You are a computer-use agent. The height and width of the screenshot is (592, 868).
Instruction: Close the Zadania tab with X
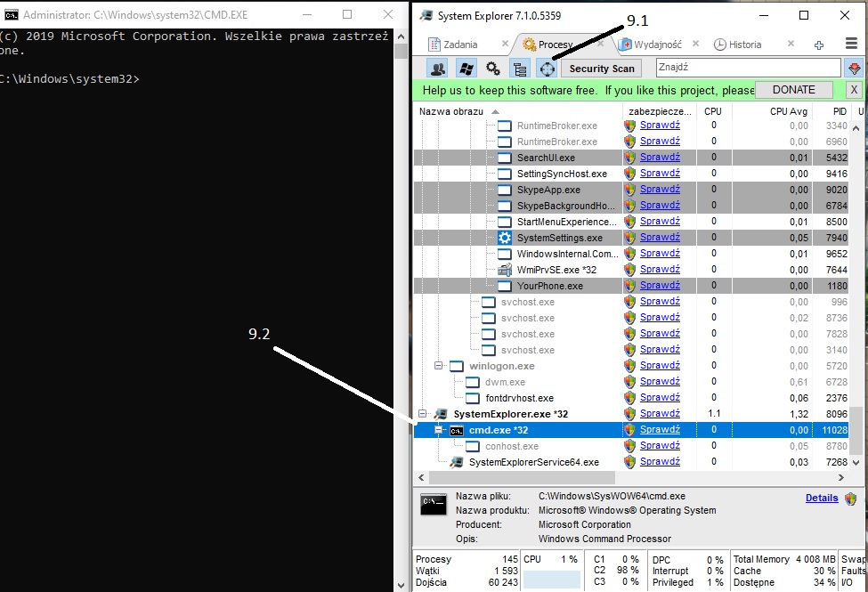coord(505,44)
